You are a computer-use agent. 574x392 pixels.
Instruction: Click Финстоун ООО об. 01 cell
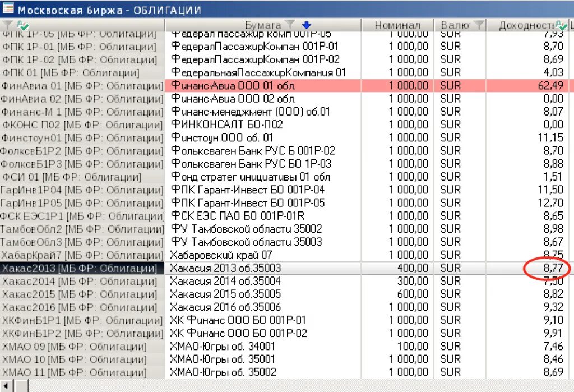coord(263,138)
